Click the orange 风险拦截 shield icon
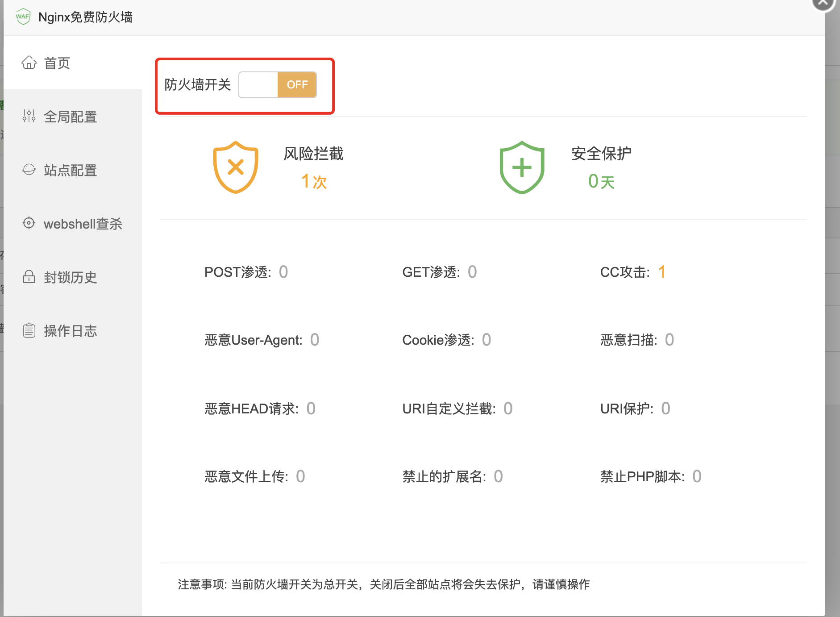Screen dimensions: 840x617 (236, 167)
